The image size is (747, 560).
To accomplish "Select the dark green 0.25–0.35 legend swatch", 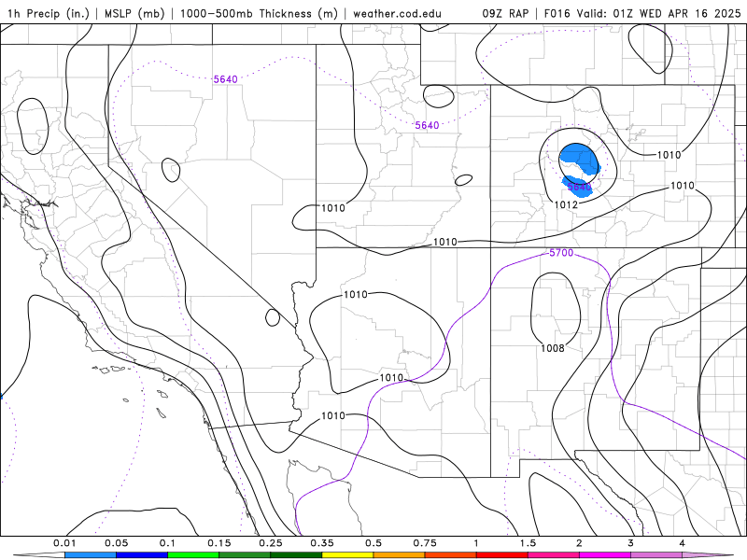I will [x=296, y=555].
